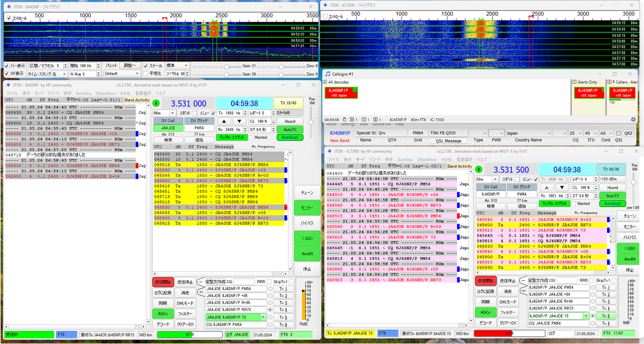644x344 pixels.
Task: Toggle the バー表示 checkbox
Action: (7, 66)
